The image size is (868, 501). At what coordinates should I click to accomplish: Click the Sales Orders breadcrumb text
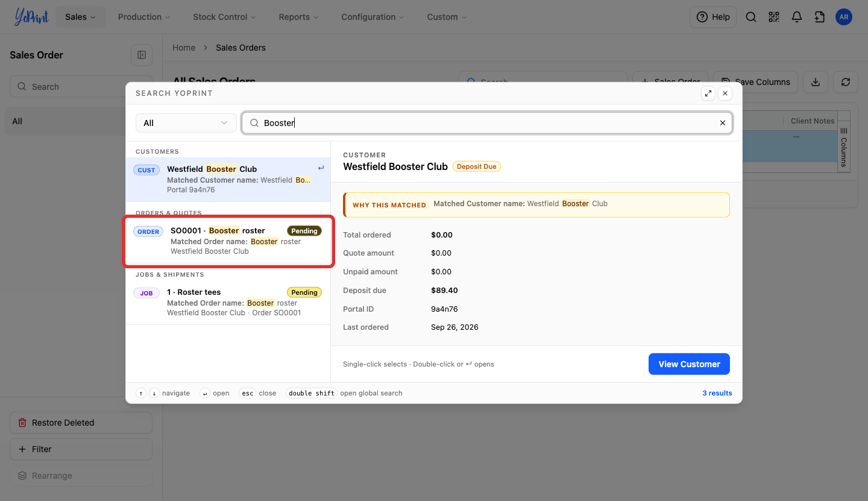[241, 48]
